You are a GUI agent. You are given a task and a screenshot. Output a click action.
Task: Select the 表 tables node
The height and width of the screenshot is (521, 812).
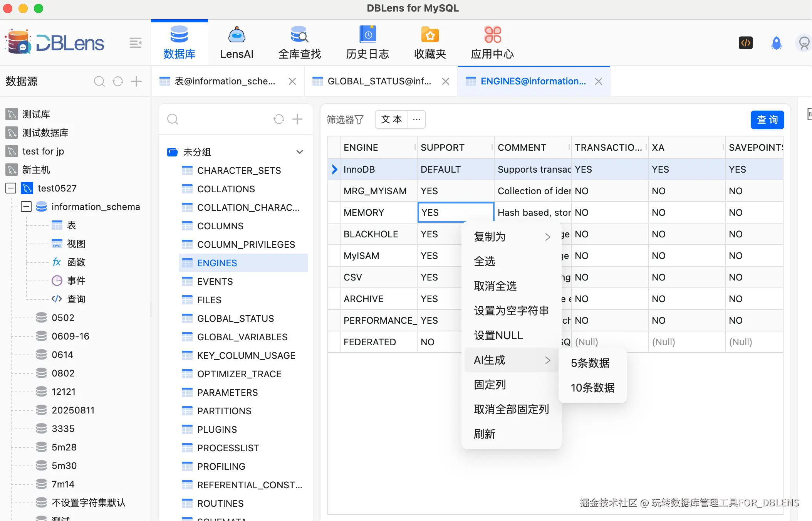pyautogui.click(x=72, y=225)
